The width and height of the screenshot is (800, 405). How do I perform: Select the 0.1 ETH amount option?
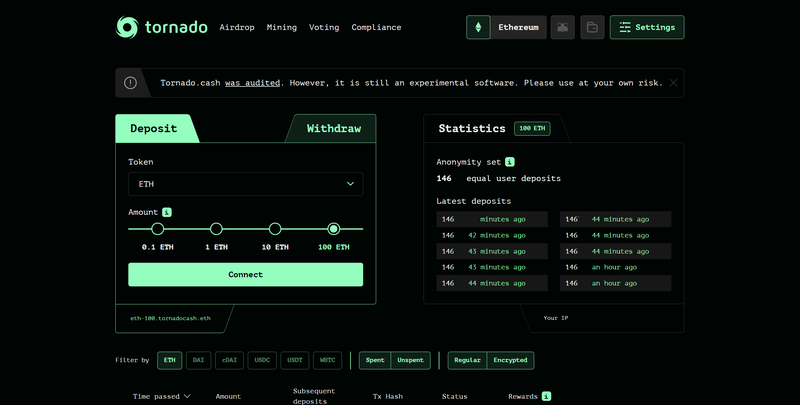pyautogui.click(x=157, y=229)
